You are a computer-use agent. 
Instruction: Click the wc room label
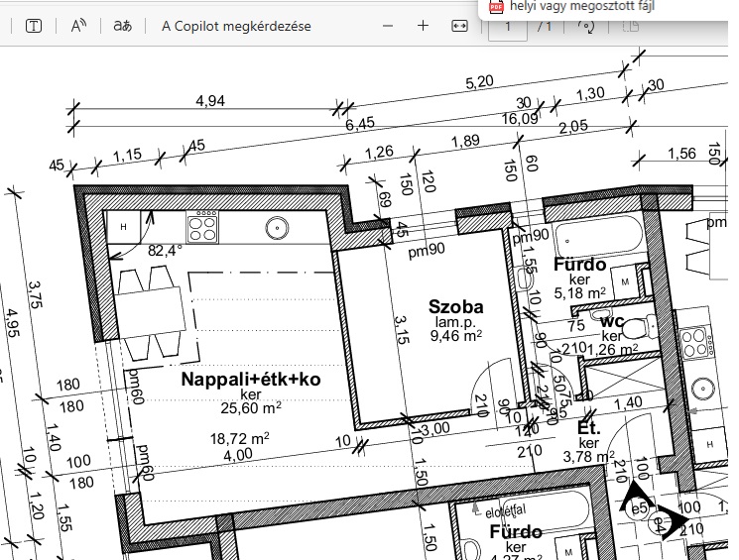(x=611, y=320)
